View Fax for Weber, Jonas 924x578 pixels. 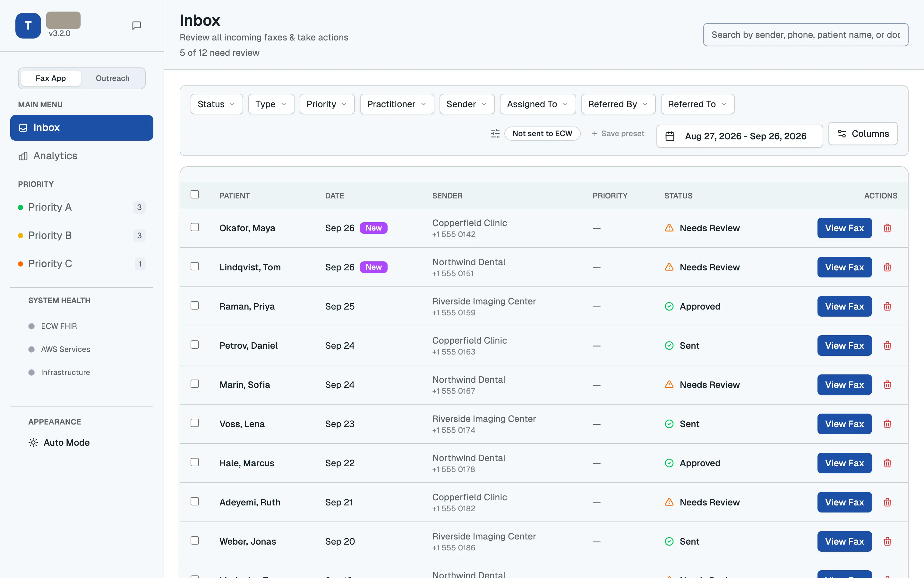click(844, 542)
